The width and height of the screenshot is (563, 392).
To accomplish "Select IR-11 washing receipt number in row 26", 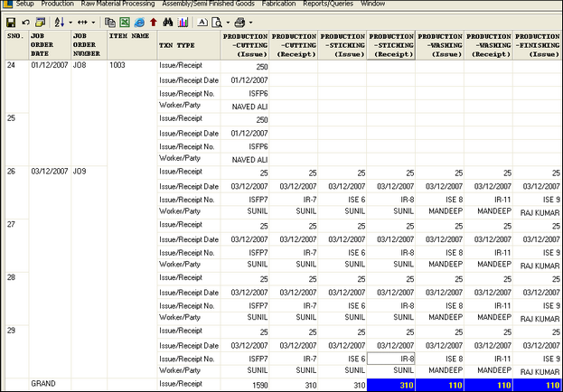I will coord(488,200).
